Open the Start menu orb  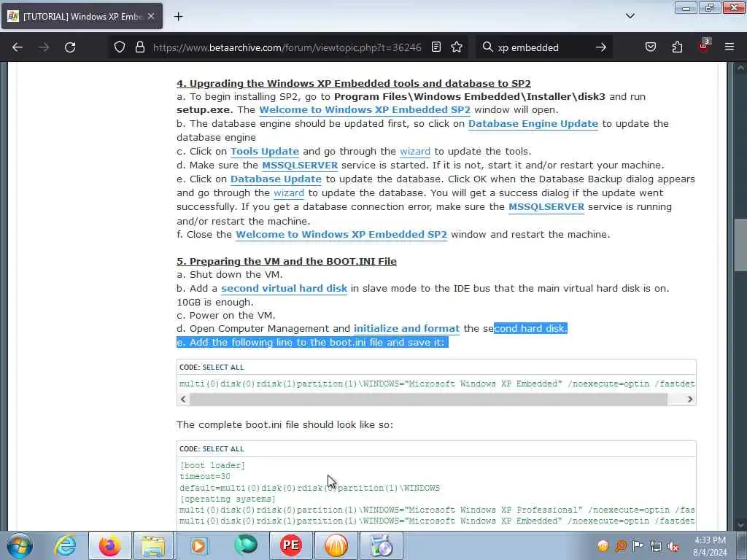pyautogui.click(x=20, y=545)
